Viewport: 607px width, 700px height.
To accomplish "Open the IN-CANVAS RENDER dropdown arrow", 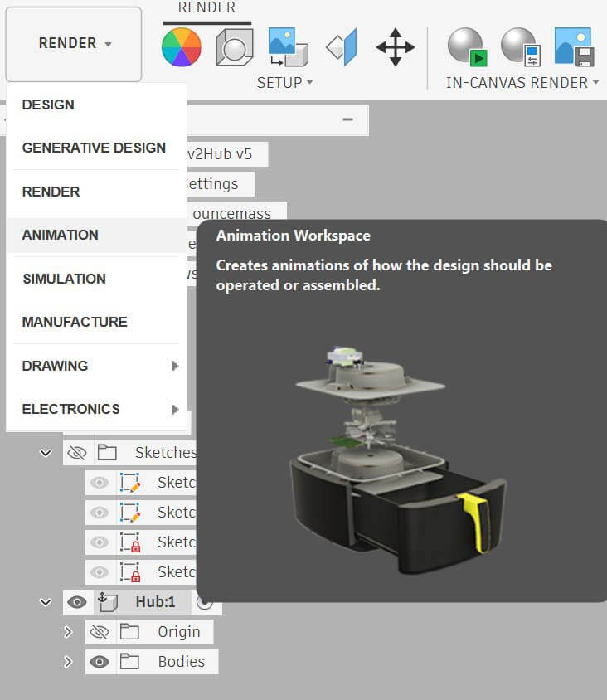I will pos(595,82).
